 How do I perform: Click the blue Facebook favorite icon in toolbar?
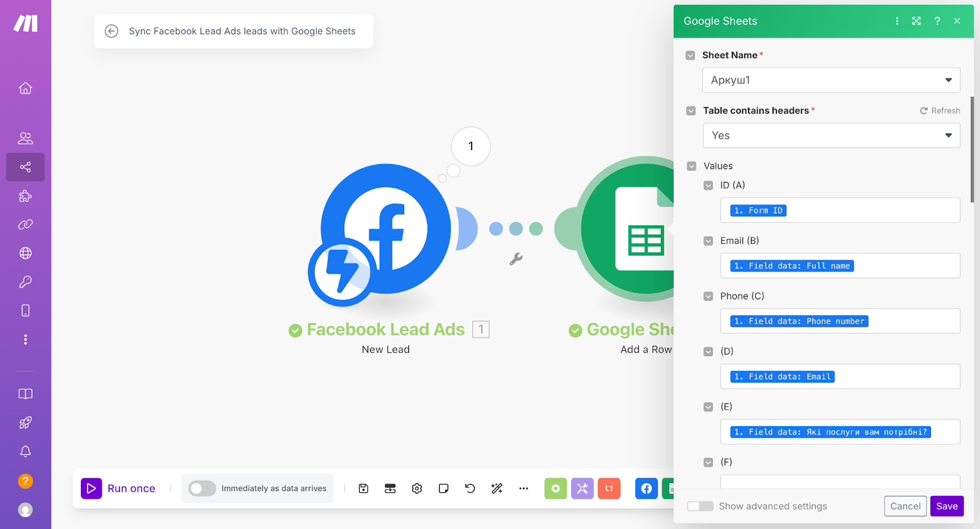(646, 488)
